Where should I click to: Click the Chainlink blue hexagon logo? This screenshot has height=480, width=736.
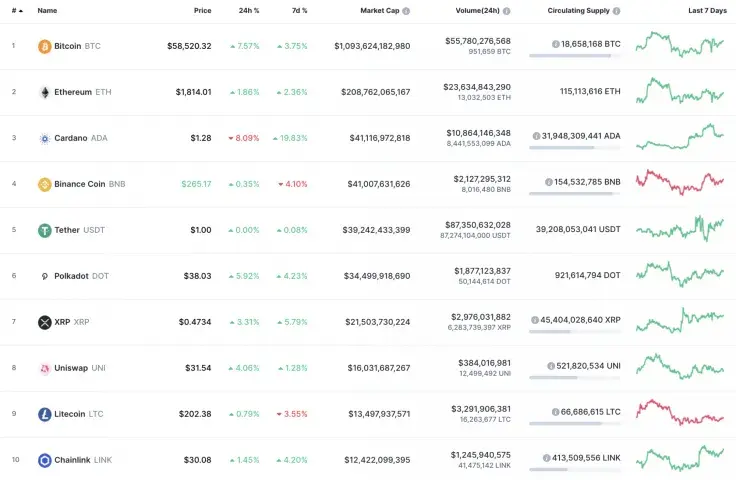(44, 460)
